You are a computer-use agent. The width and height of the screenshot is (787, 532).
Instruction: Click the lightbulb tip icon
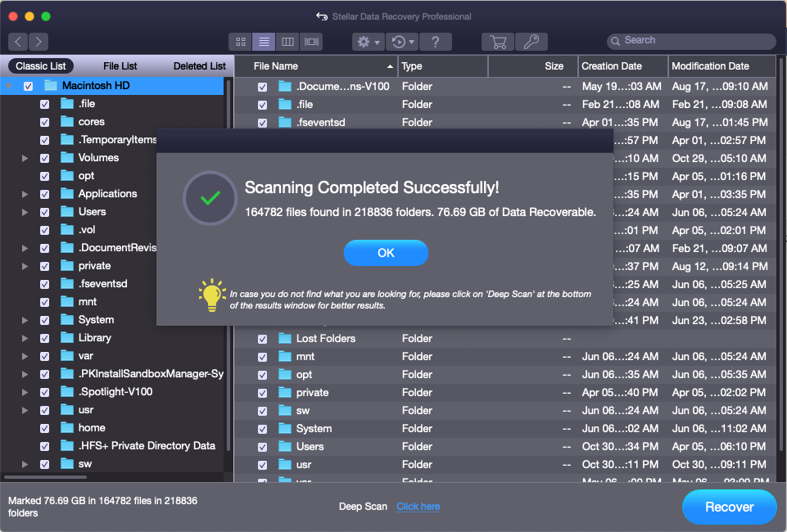click(212, 295)
